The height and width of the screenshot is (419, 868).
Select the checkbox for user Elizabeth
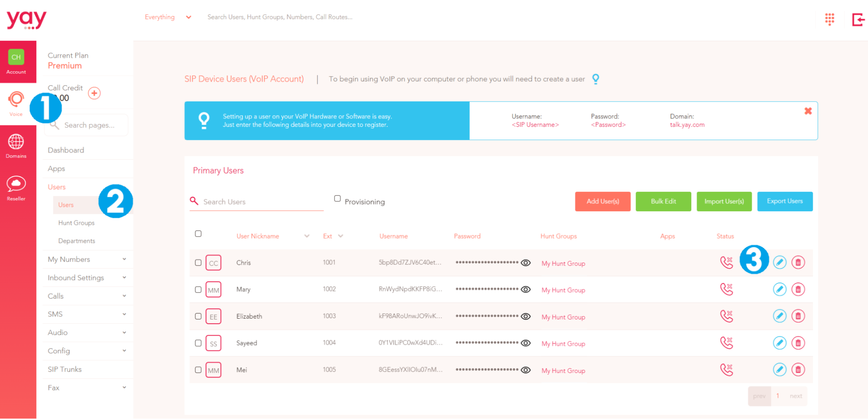click(198, 316)
